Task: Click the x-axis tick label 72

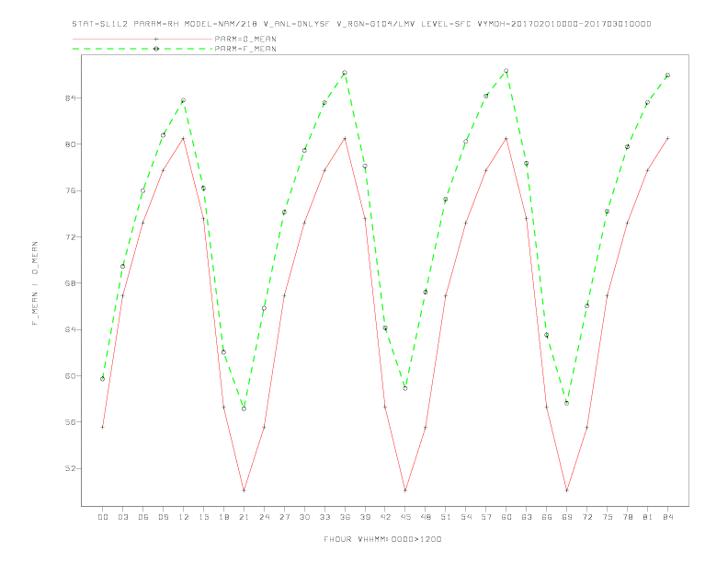Action: [587, 517]
